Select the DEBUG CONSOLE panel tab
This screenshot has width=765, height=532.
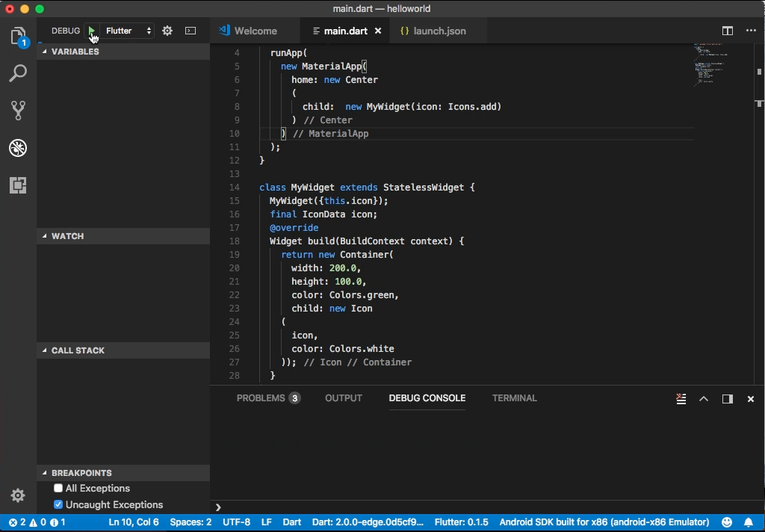point(427,398)
